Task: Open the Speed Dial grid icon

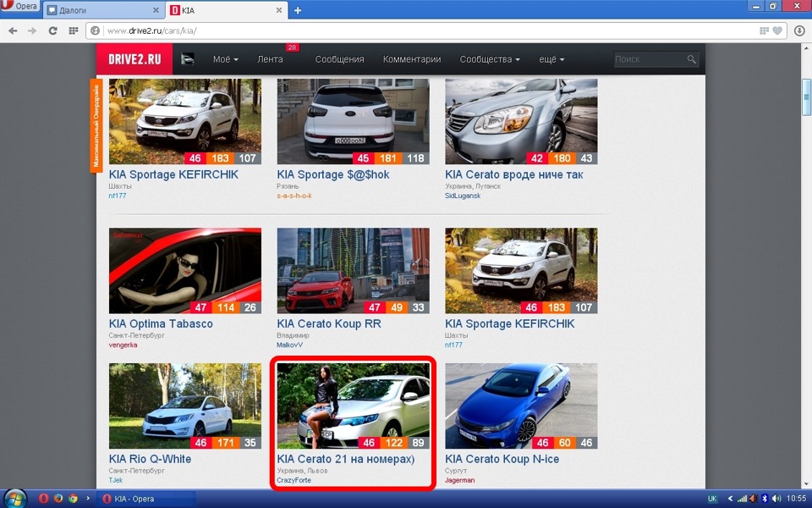Action: [73, 31]
